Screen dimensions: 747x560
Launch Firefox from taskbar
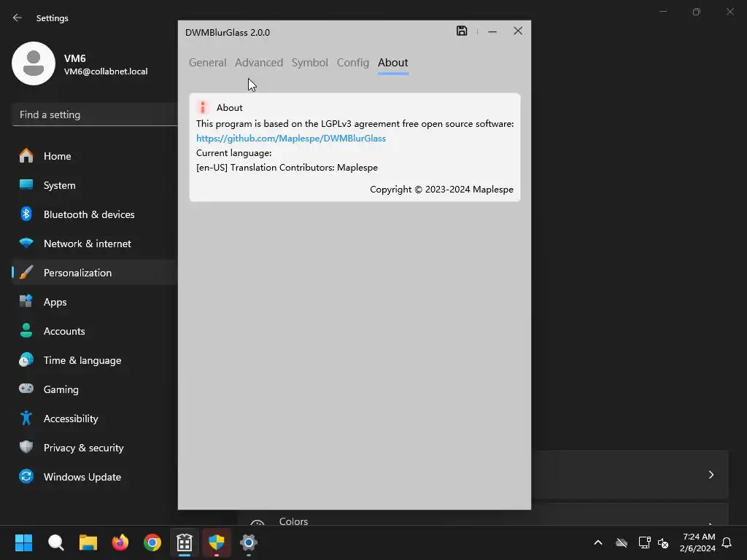(x=120, y=542)
